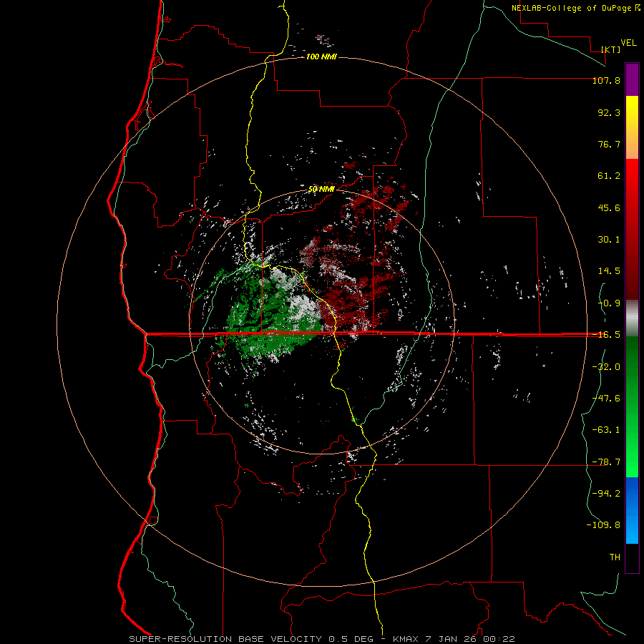Screen dimensions: 644x644
Task: Click the purple segment of the color bar
Action: pos(632,79)
